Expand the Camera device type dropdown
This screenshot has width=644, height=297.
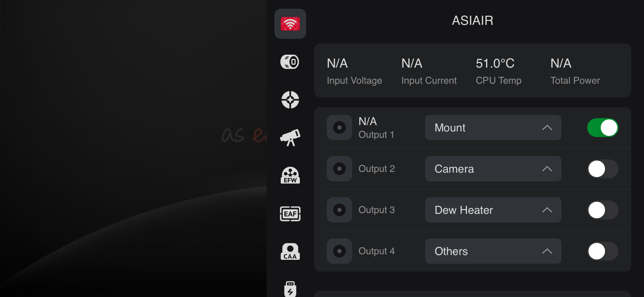click(x=493, y=169)
